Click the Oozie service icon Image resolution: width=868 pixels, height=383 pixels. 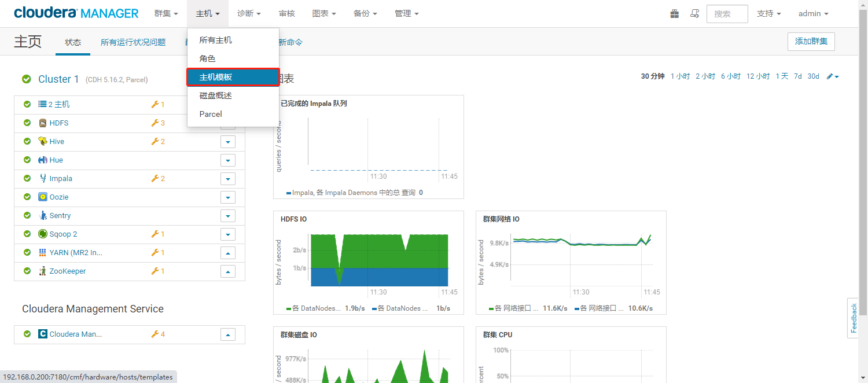(x=43, y=197)
